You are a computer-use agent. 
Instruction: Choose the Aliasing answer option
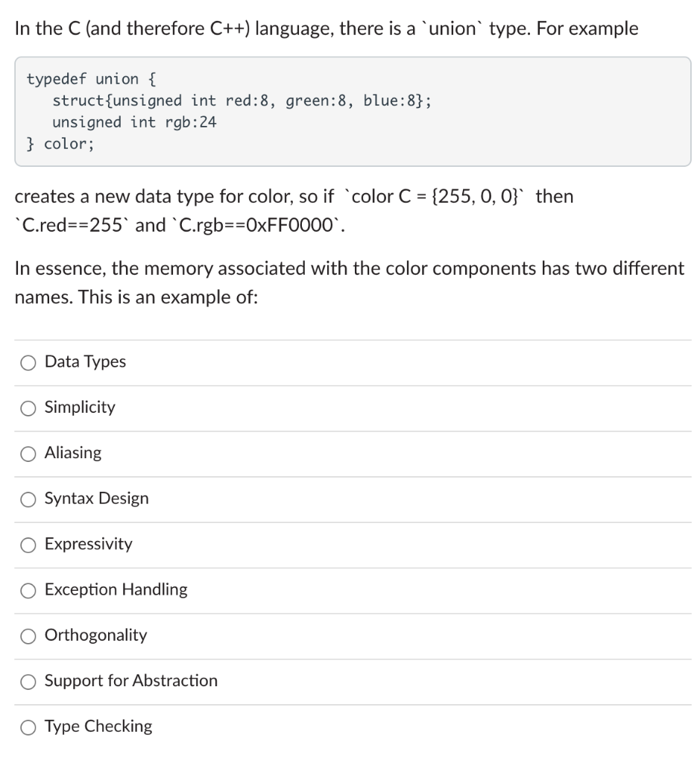tap(28, 453)
